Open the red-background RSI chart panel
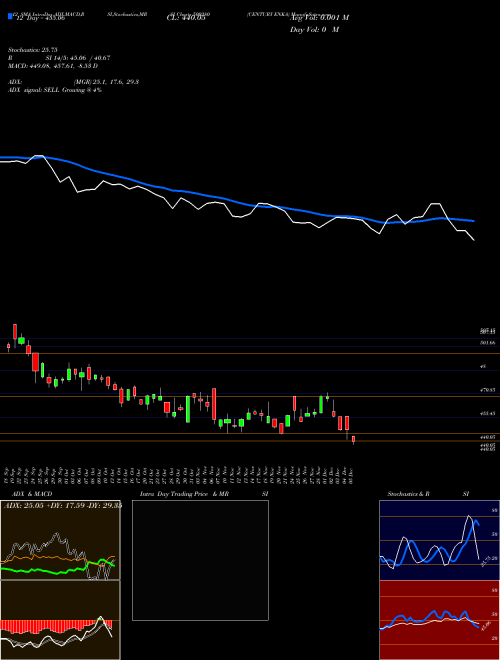This screenshot has width=500, height=660. point(439,620)
